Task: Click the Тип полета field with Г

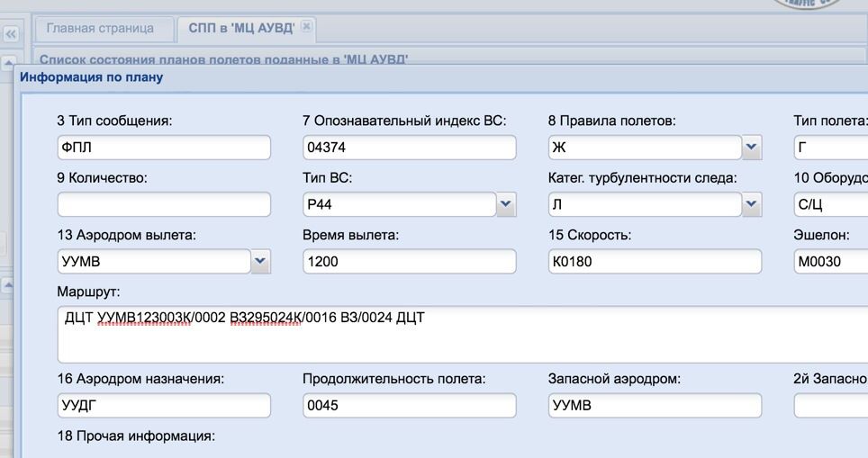Action: click(831, 148)
